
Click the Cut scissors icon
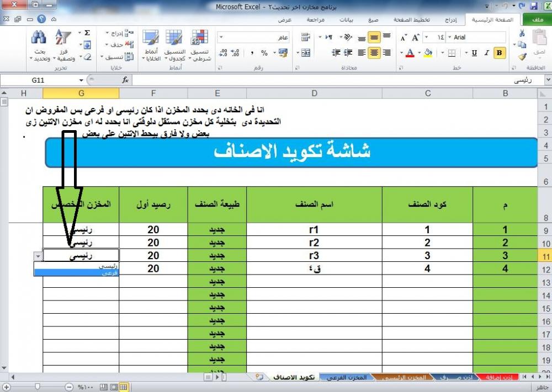[522, 34]
